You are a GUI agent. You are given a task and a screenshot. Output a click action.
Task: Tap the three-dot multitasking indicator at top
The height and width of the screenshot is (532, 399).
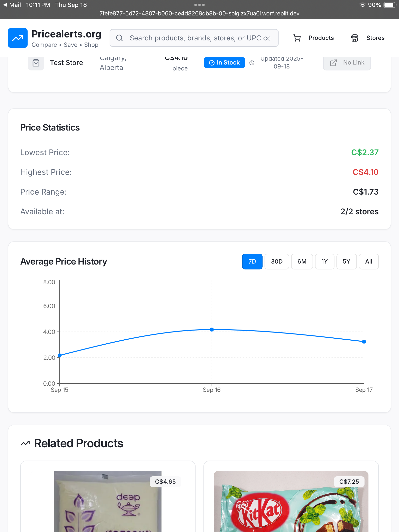199,5
